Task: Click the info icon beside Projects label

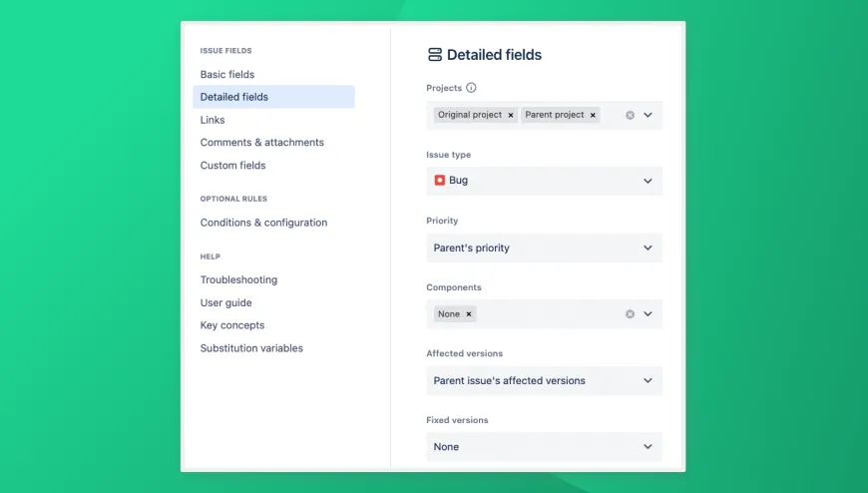Action: click(x=472, y=88)
